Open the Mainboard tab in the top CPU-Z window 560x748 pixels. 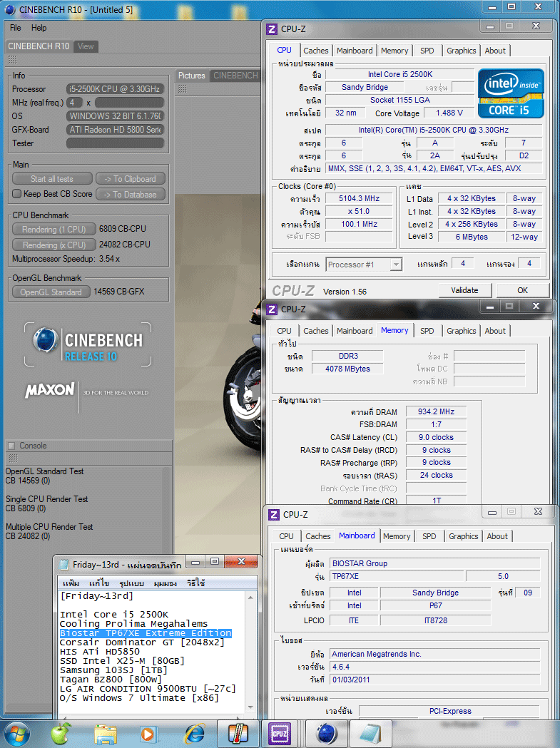coord(355,51)
